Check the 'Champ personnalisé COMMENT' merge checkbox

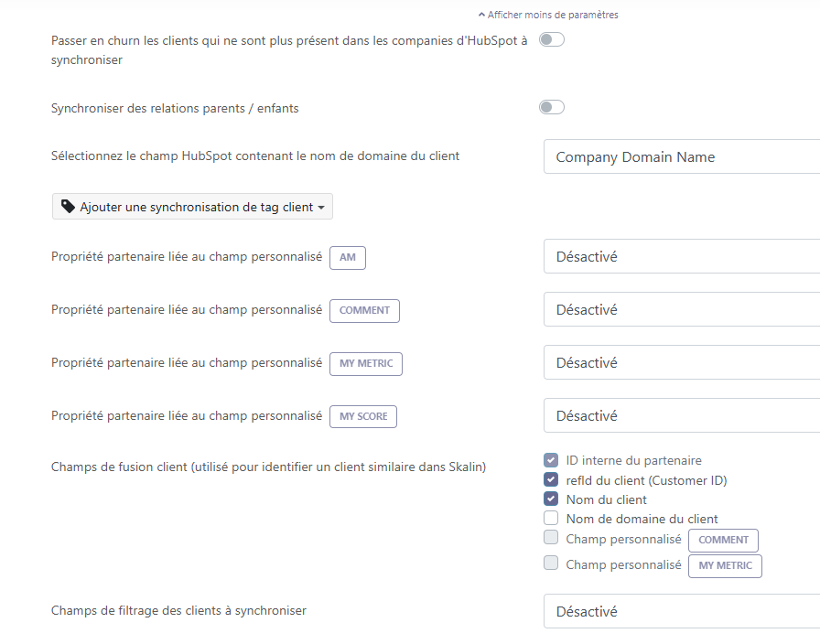click(551, 538)
